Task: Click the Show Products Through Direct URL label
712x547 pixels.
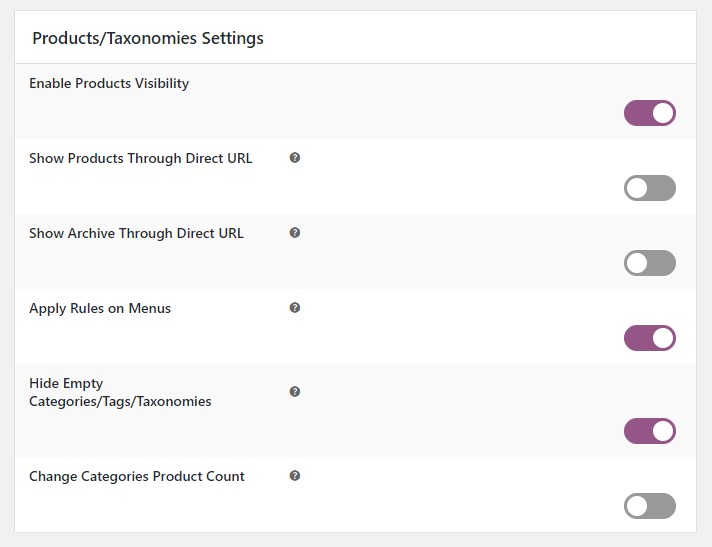Action: tap(141, 158)
